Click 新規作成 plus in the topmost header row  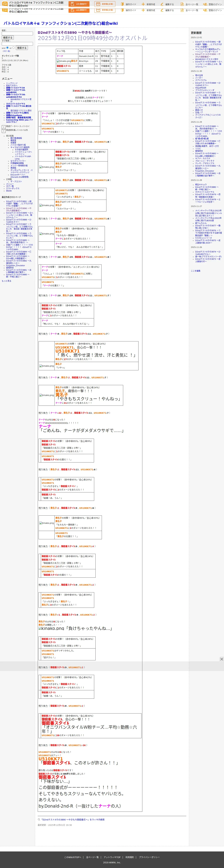point(148,4)
